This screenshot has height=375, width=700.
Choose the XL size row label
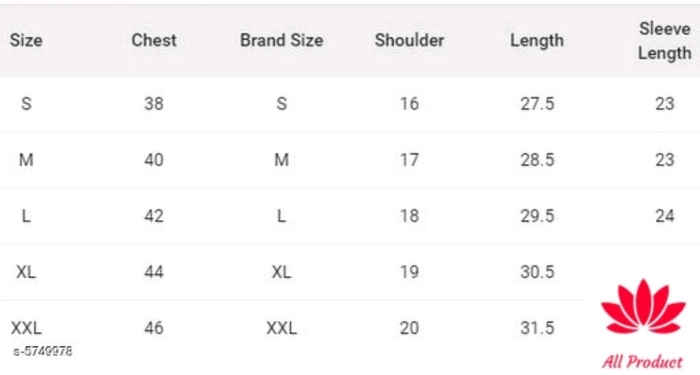click(26, 271)
